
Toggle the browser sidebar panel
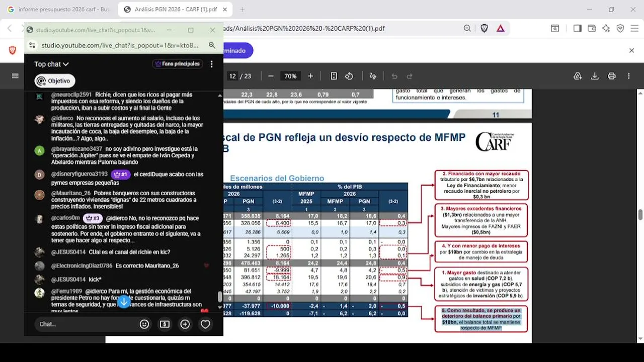[578, 28]
